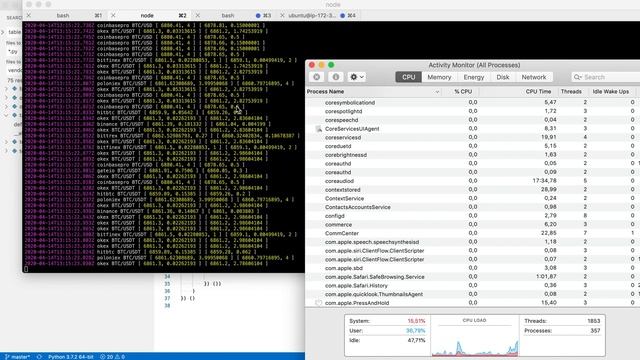Screen dimensions: 640x360
Task: Click the sync changes icon in status bar
Action: pos(39,357)
